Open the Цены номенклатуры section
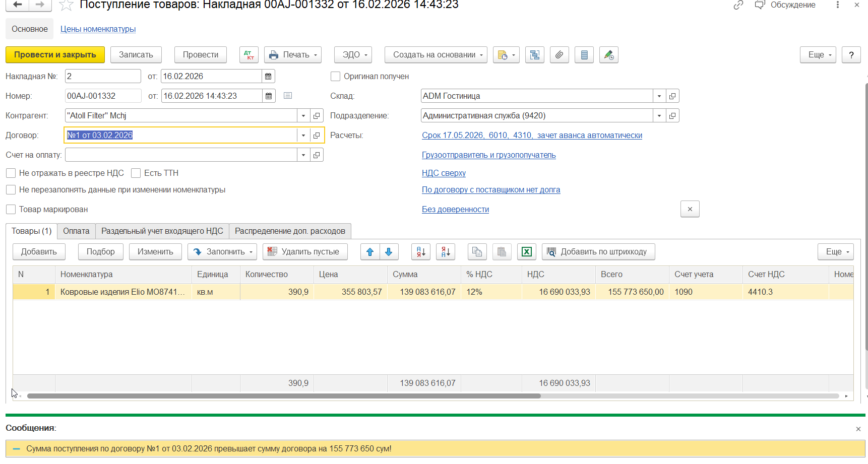 point(98,29)
